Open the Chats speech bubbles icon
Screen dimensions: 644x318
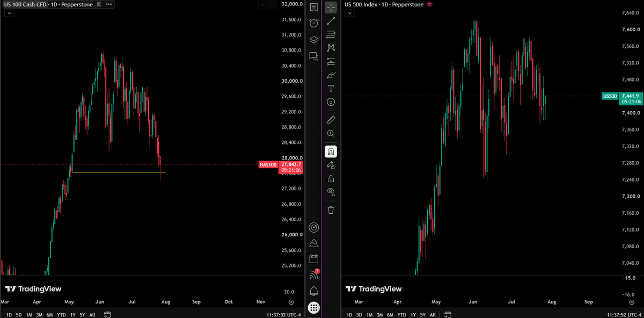click(314, 56)
